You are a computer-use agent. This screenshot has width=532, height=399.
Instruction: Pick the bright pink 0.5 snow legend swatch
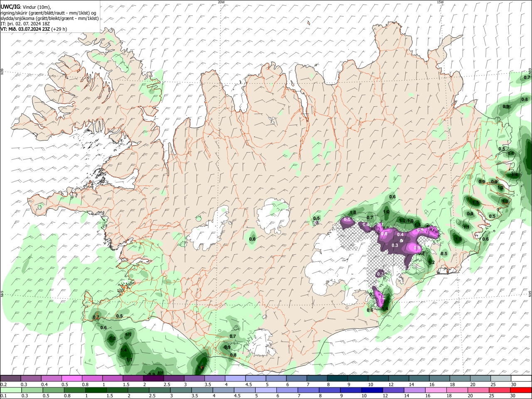pos(71,379)
